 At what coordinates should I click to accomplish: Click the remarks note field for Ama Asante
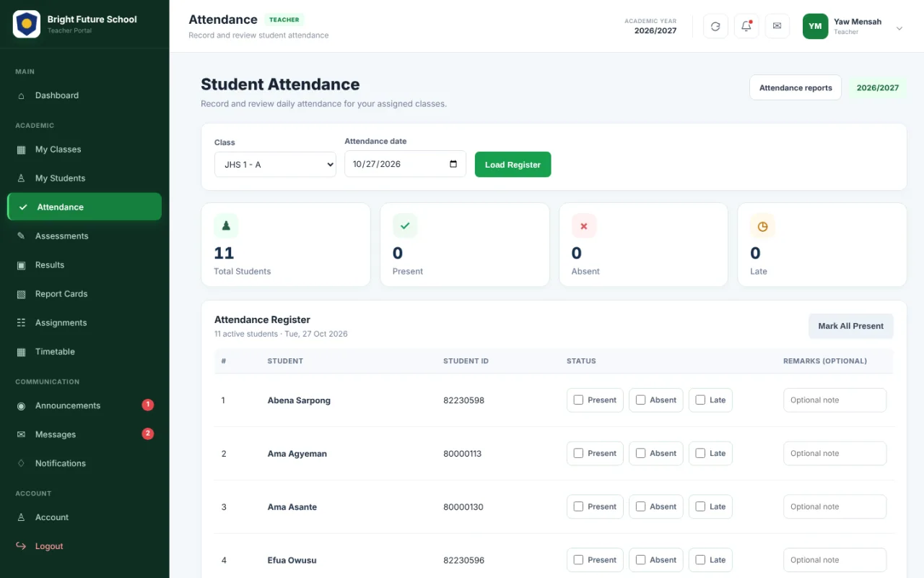[x=834, y=507]
